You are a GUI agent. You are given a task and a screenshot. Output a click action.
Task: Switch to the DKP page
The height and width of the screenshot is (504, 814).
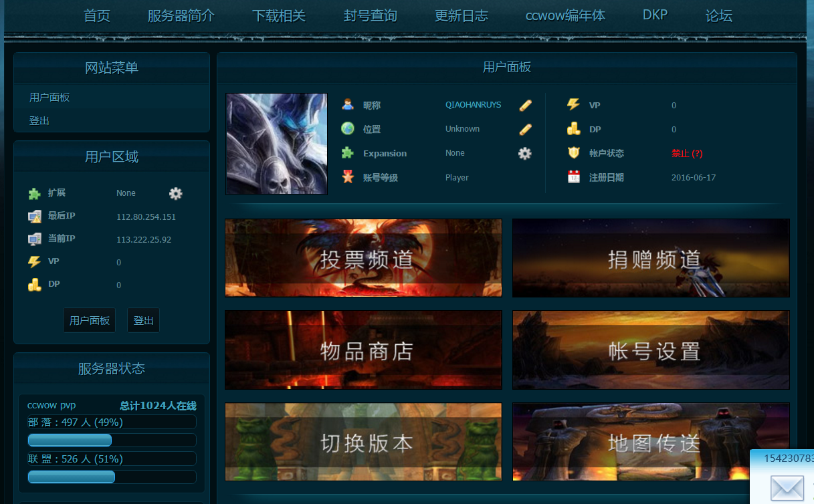pyautogui.click(x=654, y=14)
